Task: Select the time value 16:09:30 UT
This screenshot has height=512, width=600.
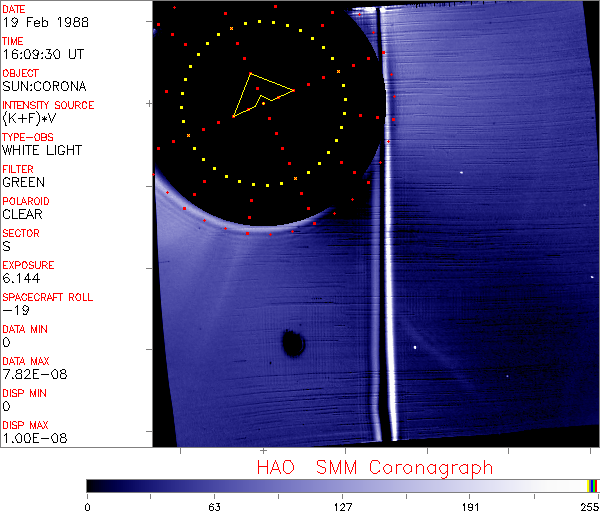Action: 41,54
